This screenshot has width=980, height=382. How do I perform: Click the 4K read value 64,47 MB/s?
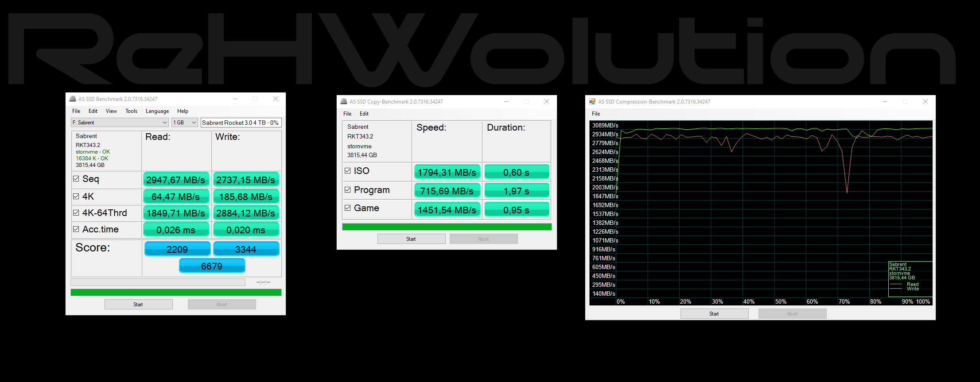(176, 197)
